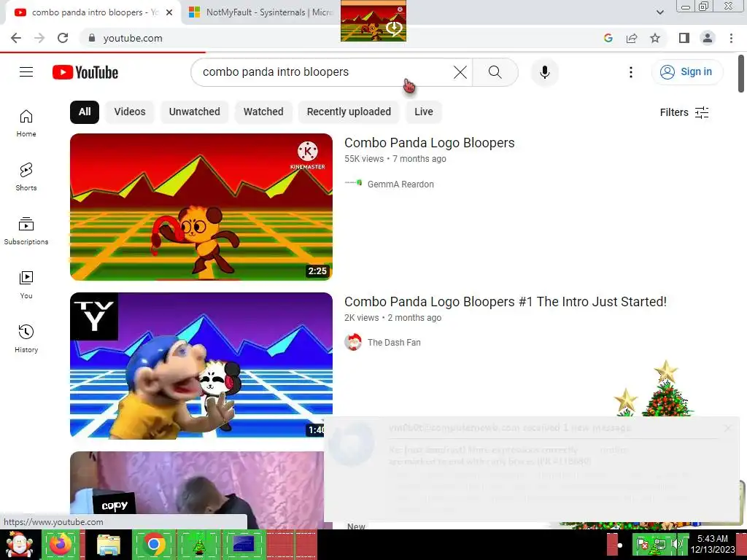Clear the search query with the X

pos(460,72)
